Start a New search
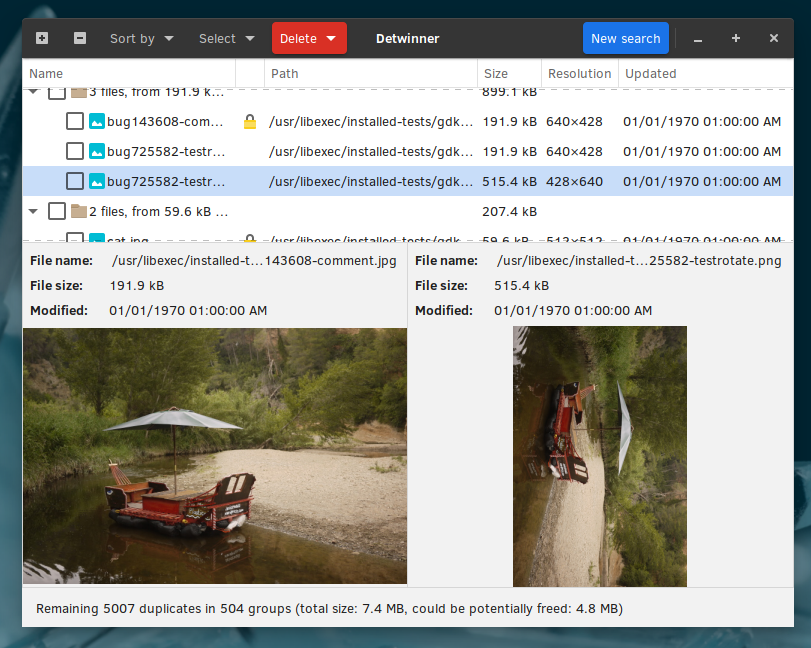The width and height of the screenshot is (811, 648). 625,38
